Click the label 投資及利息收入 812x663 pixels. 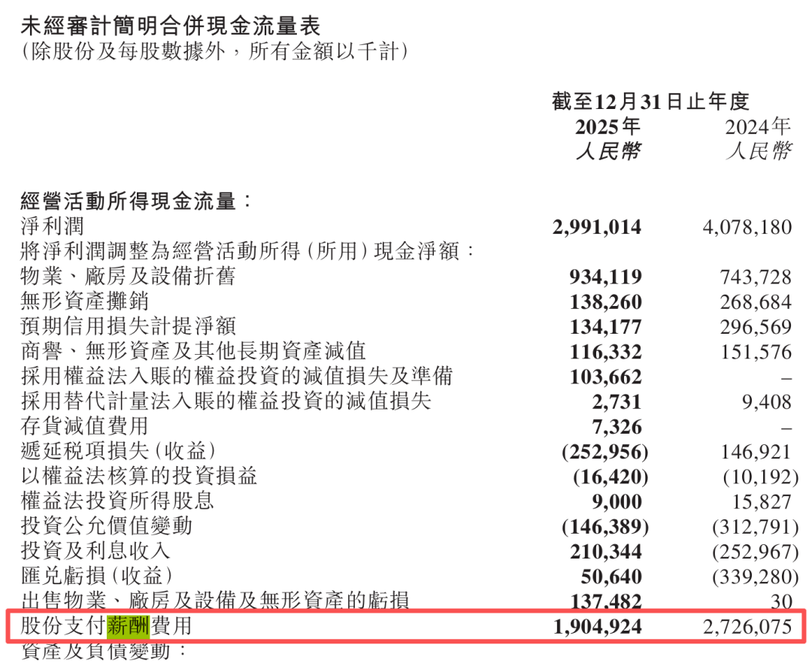coord(95,550)
